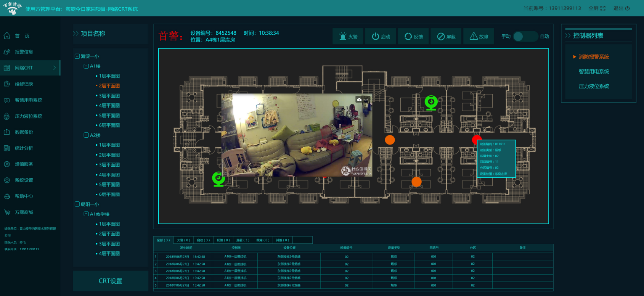Click the 故障 fault warning button
The image size is (644, 296).
click(x=479, y=36)
